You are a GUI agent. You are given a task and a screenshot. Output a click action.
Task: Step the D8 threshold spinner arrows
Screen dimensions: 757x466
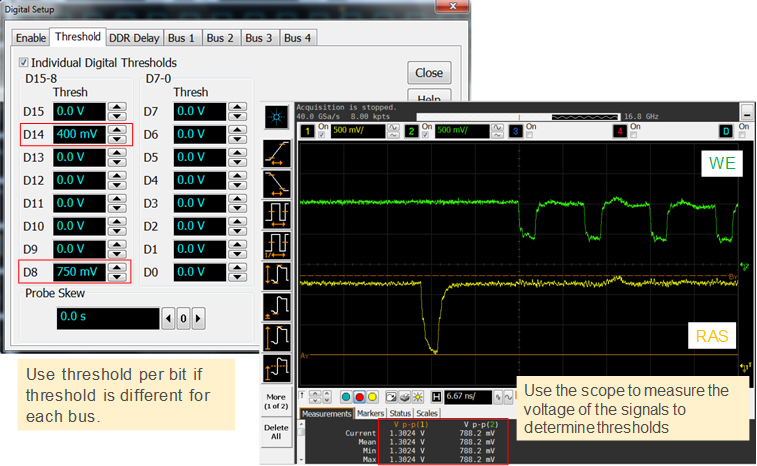(x=117, y=272)
